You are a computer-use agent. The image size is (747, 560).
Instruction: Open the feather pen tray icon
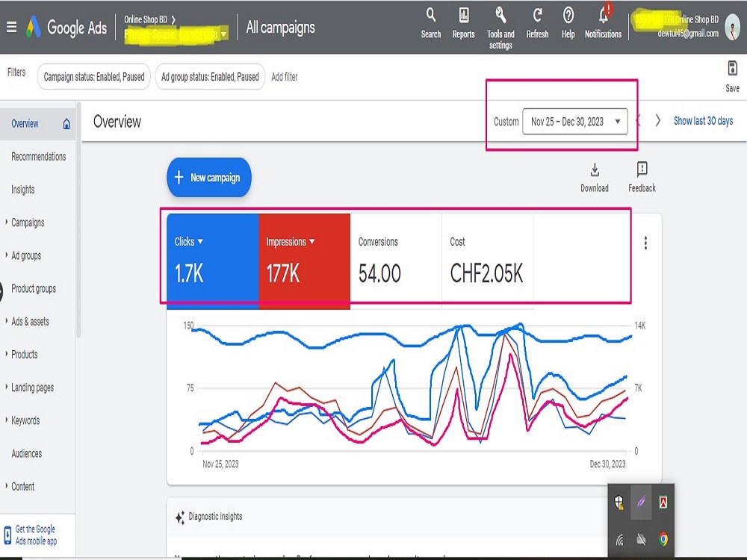click(x=641, y=502)
